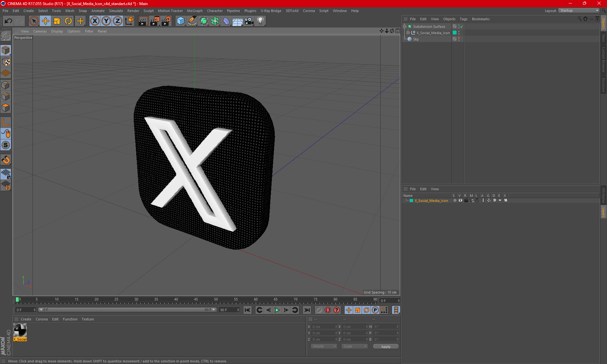Open the Content Browser side tab
The height and width of the screenshot is (364, 607).
(604, 59)
